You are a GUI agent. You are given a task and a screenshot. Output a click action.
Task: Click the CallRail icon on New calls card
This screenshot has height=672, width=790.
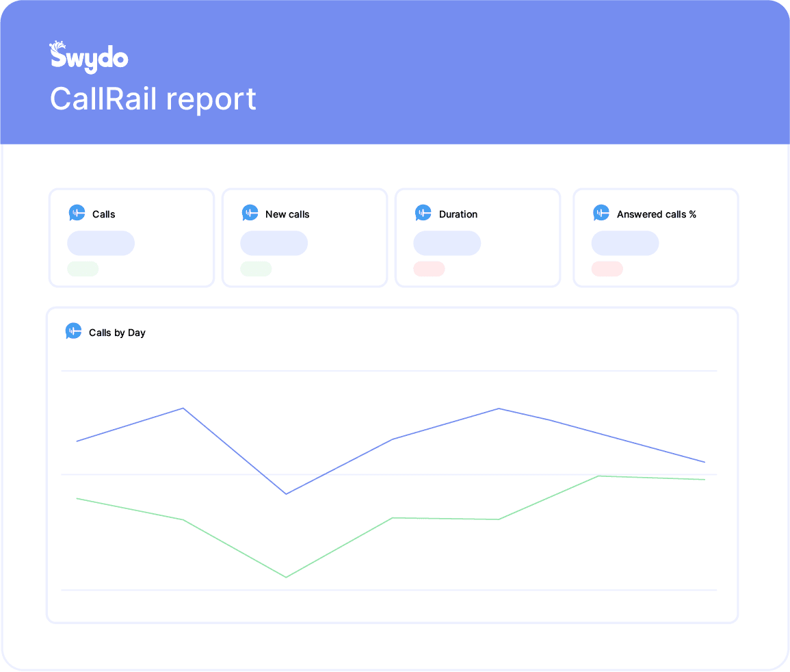coord(250,213)
